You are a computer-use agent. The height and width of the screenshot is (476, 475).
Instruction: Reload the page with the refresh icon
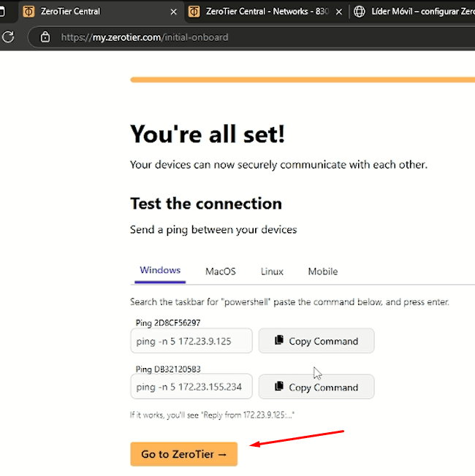pyautogui.click(x=8, y=37)
